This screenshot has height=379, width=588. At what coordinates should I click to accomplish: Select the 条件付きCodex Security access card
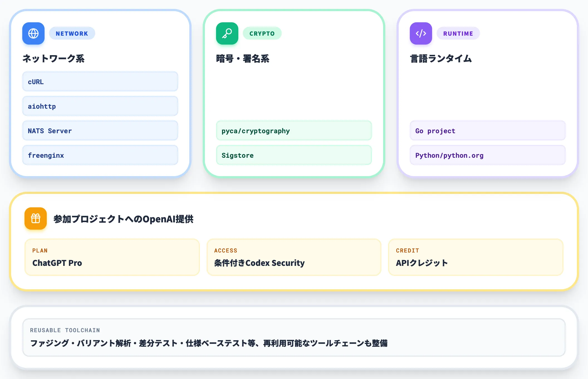point(294,257)
